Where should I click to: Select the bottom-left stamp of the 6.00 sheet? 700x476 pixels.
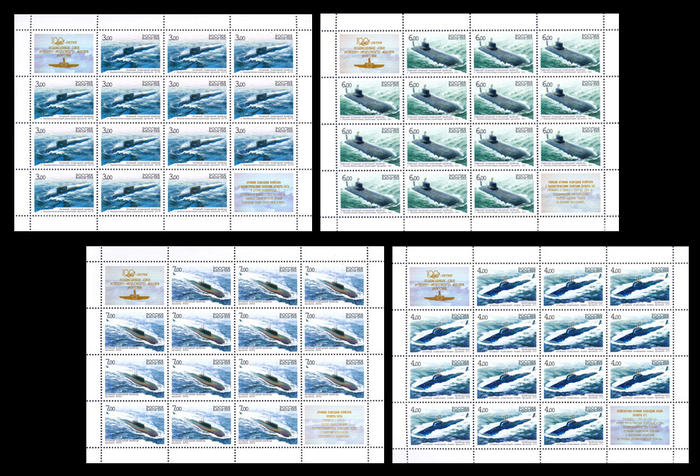[370, 194]
